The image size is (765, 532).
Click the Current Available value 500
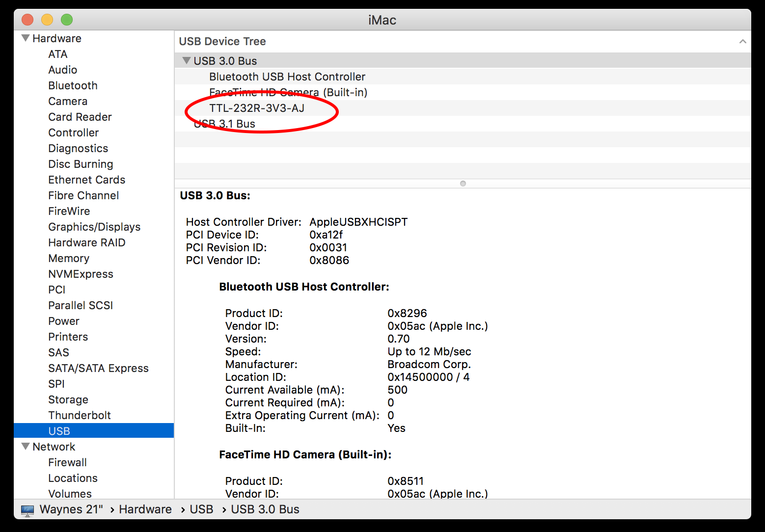397,390
